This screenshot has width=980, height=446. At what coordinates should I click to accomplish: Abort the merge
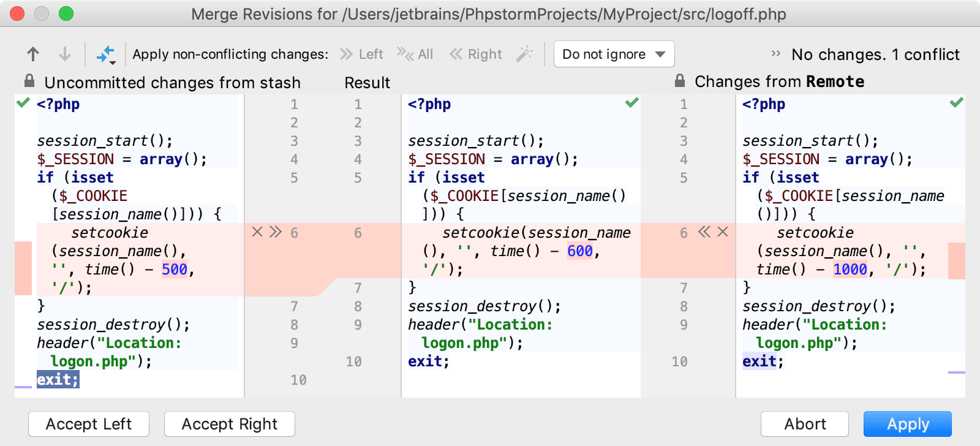pos(804,424)
